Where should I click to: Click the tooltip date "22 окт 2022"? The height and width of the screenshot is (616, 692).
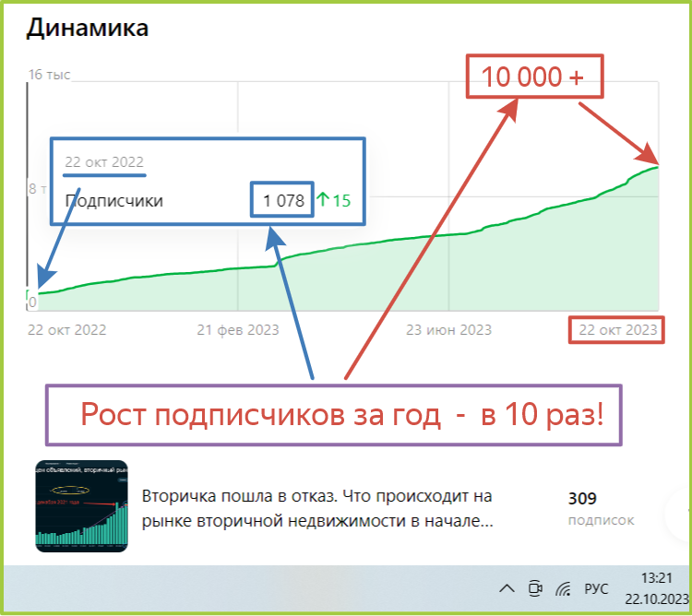104,161
